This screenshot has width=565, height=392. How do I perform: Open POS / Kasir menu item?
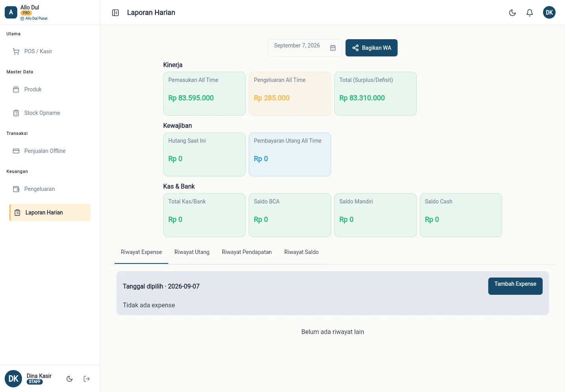click(50, 51)
